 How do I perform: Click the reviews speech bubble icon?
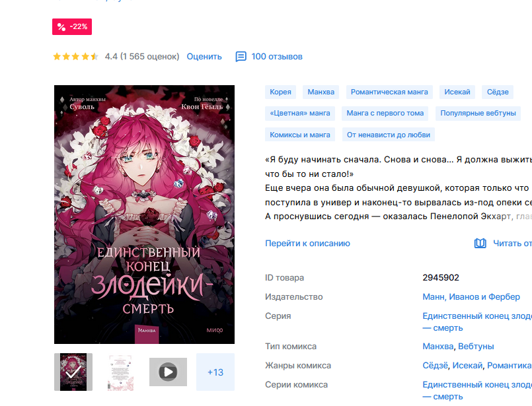[x=241, y=57]
